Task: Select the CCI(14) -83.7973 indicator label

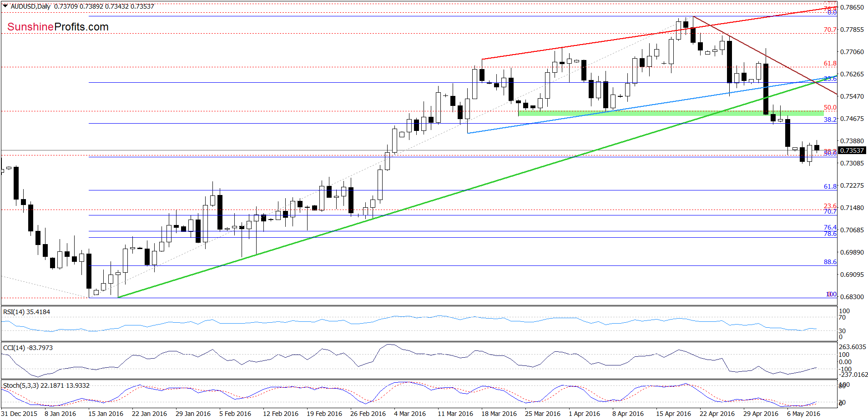Action: (x=28, y=348)
